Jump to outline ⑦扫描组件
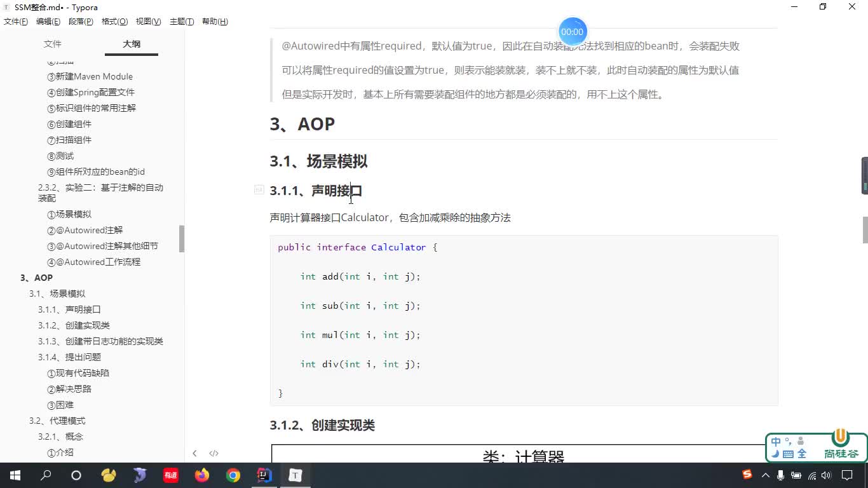This screenshot has width=868, height=488. 69,140
